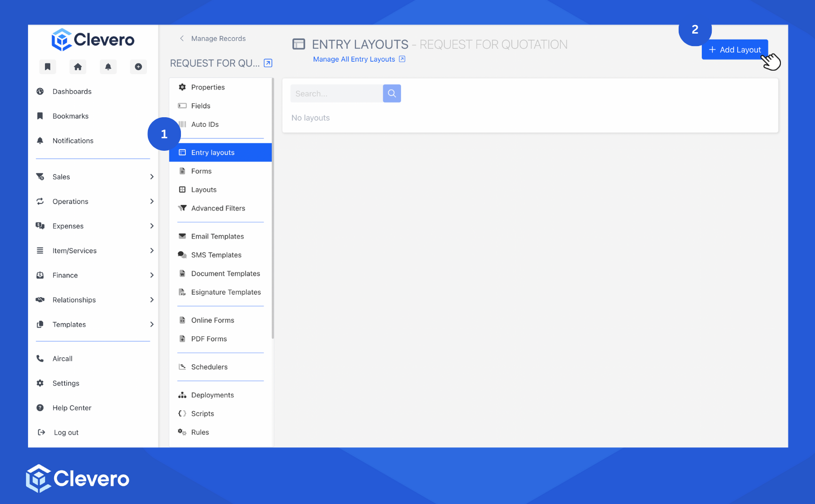Image resolution: width=815 pixels, height=504 pixels.
Task: Click the Templates copy icon
Action: click(40, 325)
